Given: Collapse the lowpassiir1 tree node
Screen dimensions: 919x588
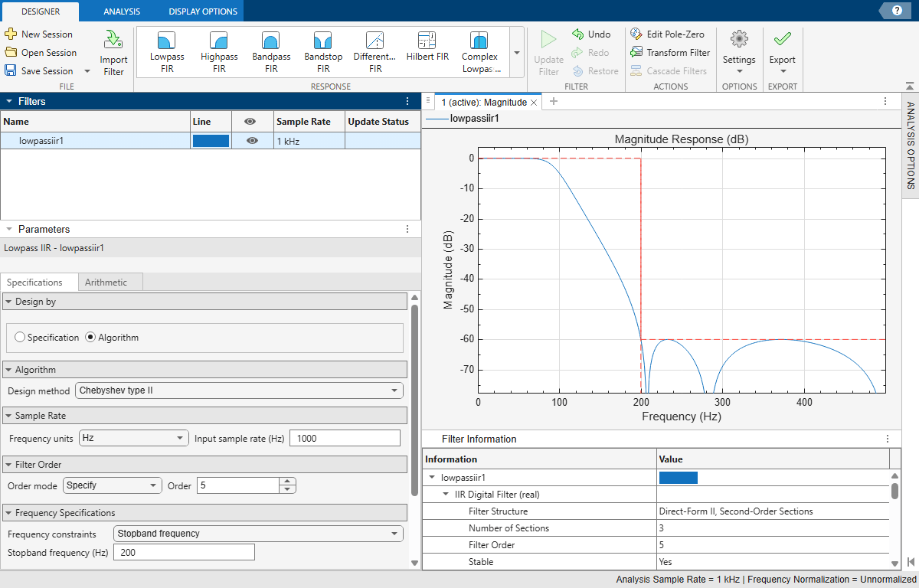Looking at the screenshot, I should click(432, 478).
